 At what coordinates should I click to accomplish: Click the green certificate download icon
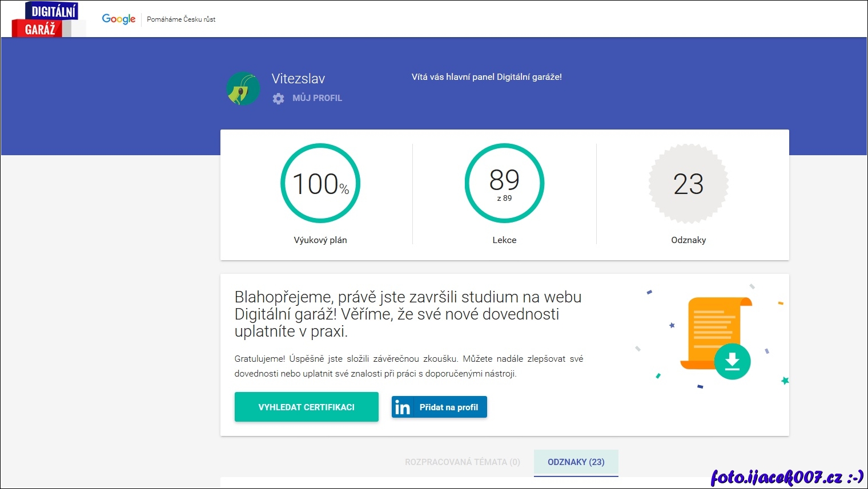pyautogui.click(x=732, y=361)
